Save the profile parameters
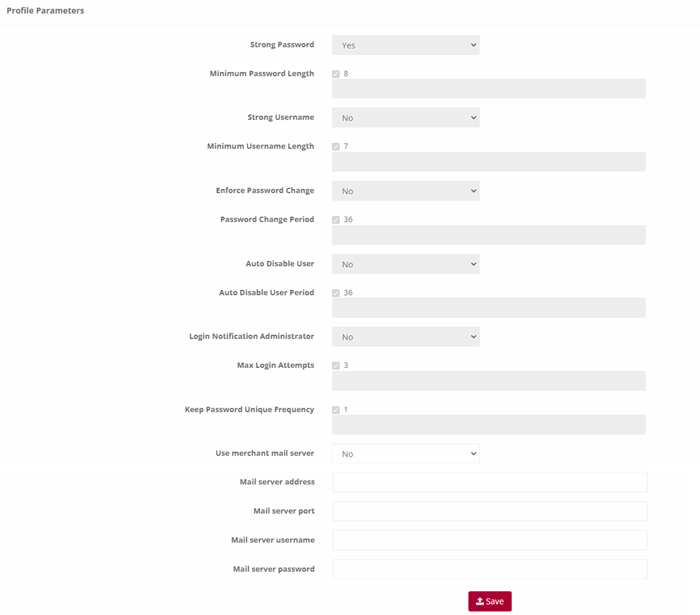Image resolution: width=700 pixels, height=615 pixels. click(x=490, y=601)
